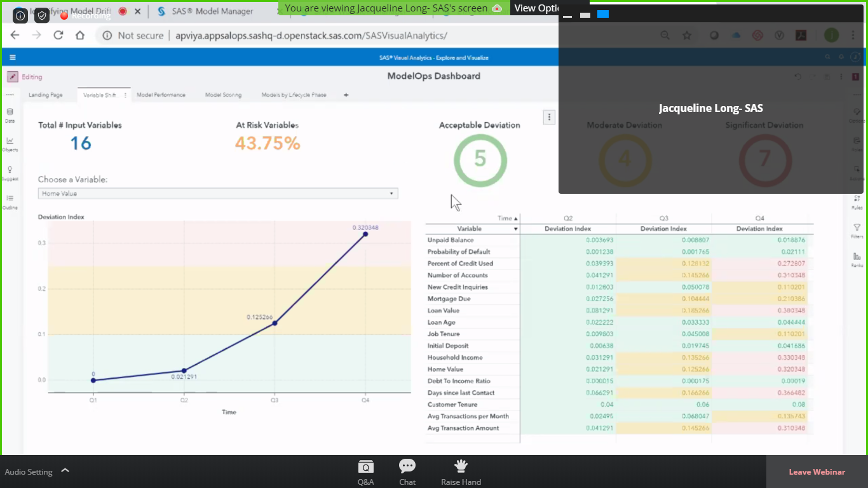
Task: Switch to the Model Performance tab
Action: tap(161, 95)
